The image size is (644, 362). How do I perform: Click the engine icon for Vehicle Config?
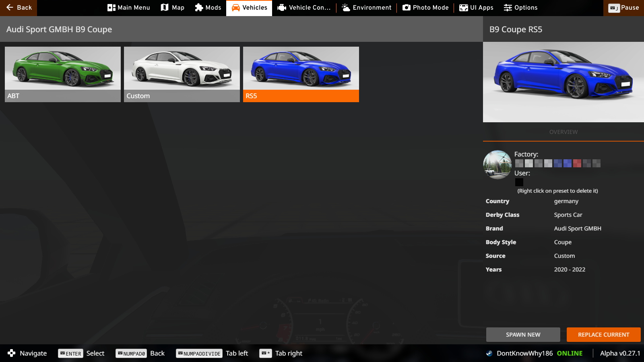(282, 8)
